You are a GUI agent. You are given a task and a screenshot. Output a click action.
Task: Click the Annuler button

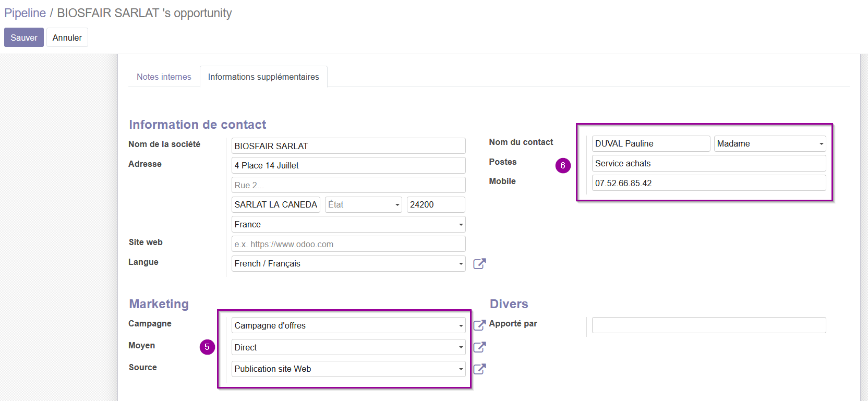point(67,38)
